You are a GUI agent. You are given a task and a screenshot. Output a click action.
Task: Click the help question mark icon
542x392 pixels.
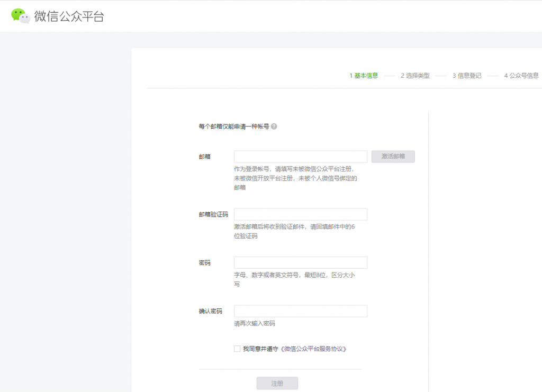[274, 126]
